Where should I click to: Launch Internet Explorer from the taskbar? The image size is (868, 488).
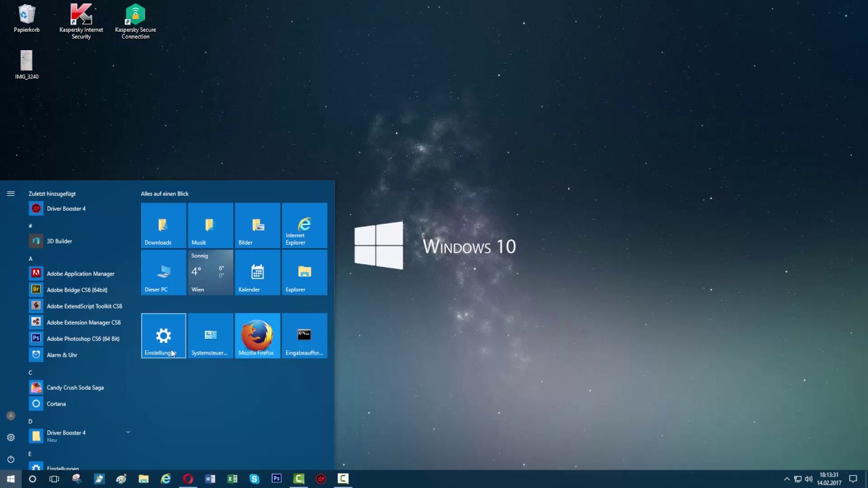click(x=165, y=479)
